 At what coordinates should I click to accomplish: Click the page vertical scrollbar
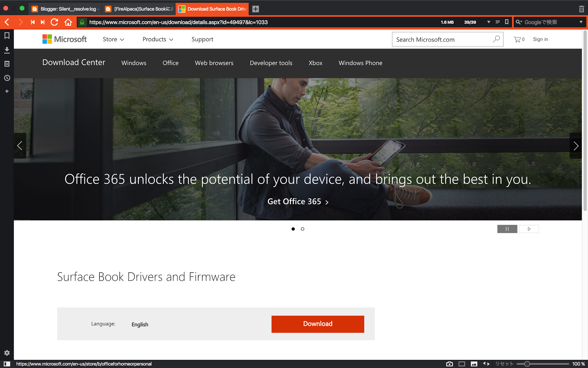point(585,120)
